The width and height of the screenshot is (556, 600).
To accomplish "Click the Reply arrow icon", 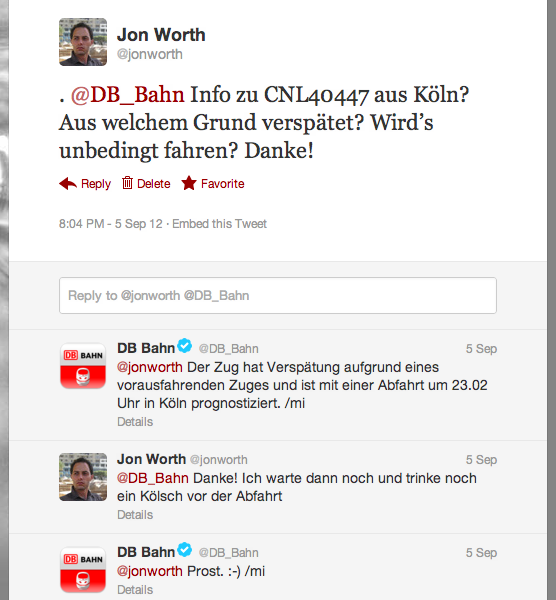I will [68, 184].
